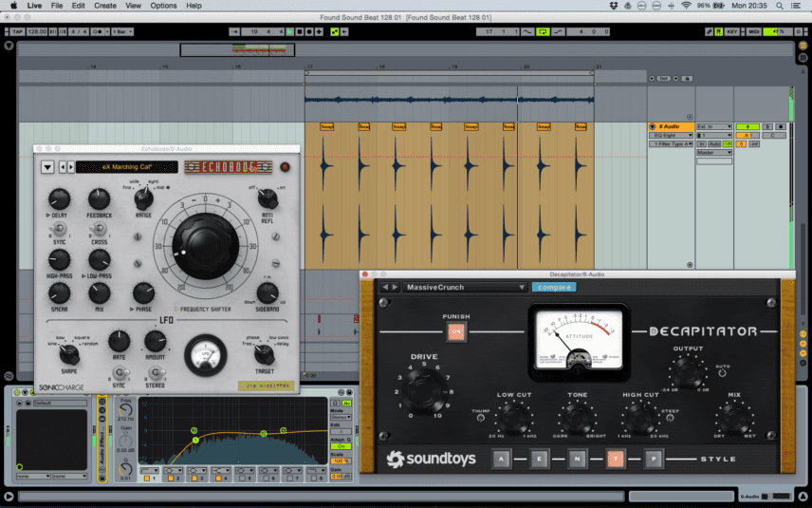Toggle the Follow playback button

[x=234, y=31]
